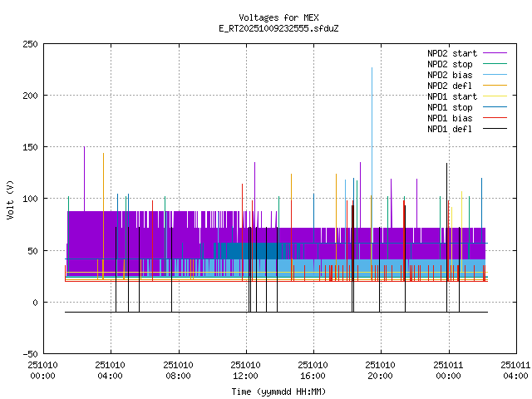Click the "Voltages for MEX" chart title

[x=278, y=17]
